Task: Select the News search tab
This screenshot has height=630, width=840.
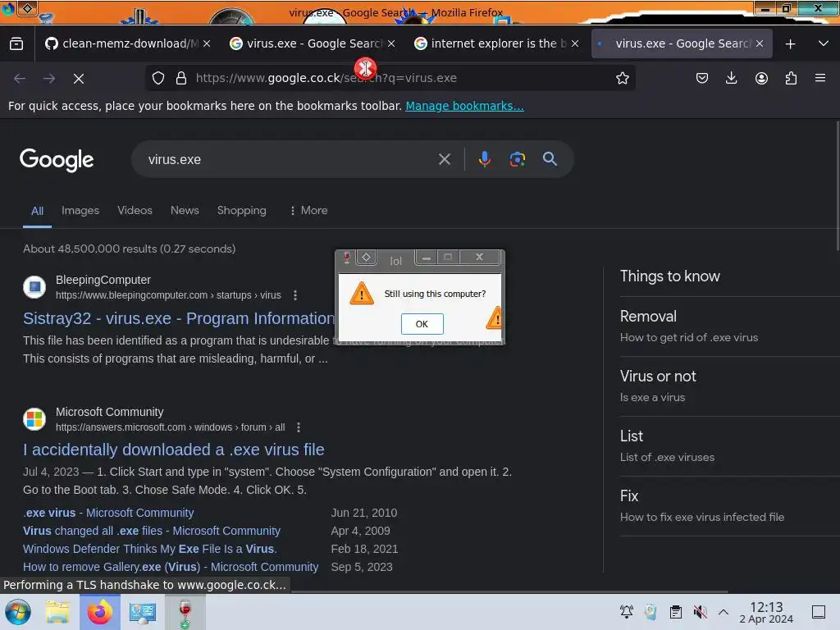Action: 185,211
